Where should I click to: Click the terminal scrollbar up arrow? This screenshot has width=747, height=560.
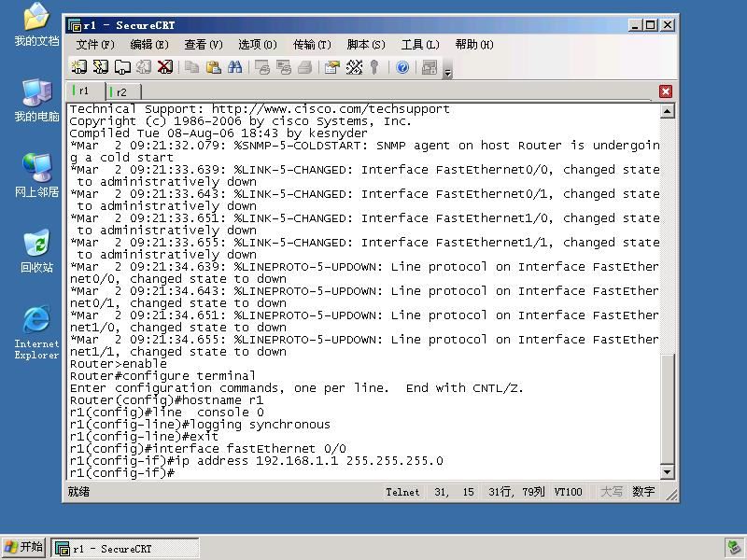click(x=668, y=111)
